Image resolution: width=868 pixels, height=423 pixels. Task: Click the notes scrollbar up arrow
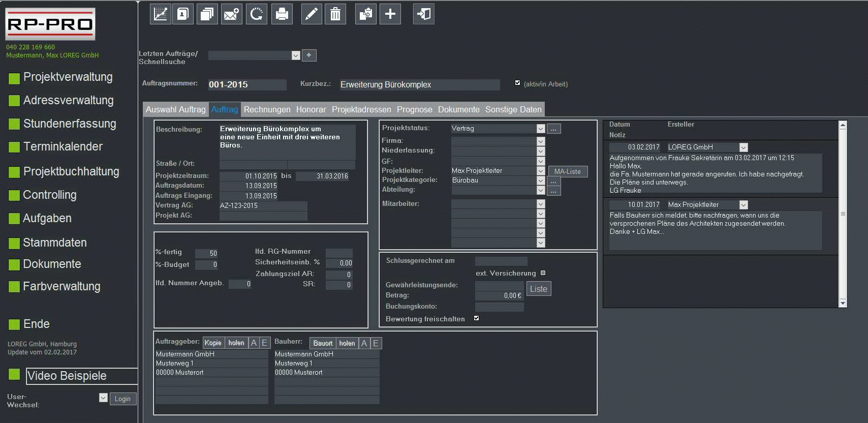843,125
